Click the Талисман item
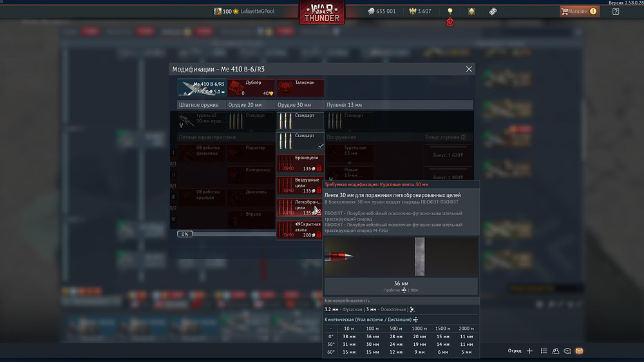This screenshot has height=362, width=644. click(300, 88)
